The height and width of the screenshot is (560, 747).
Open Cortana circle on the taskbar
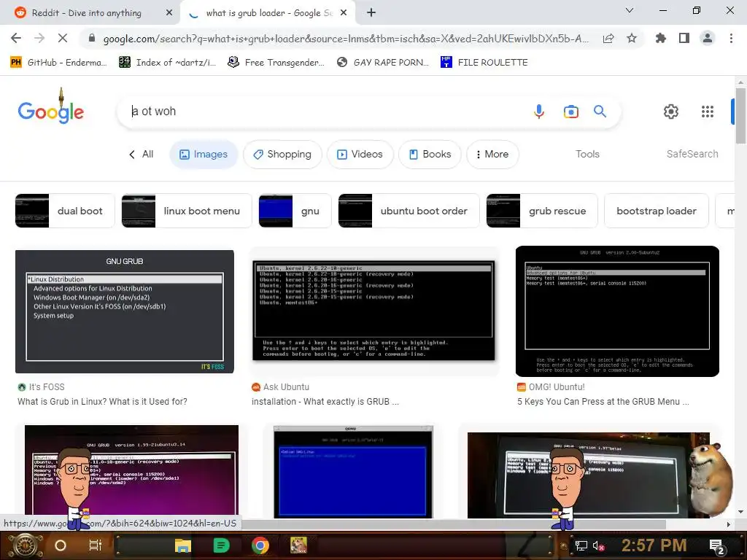point(61,545)
